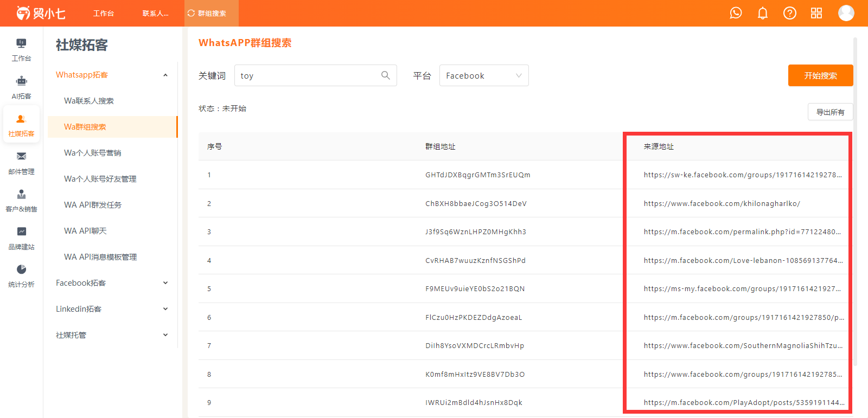Open the user avatar menu
The image size is (868, 418).
coord(846,13)
